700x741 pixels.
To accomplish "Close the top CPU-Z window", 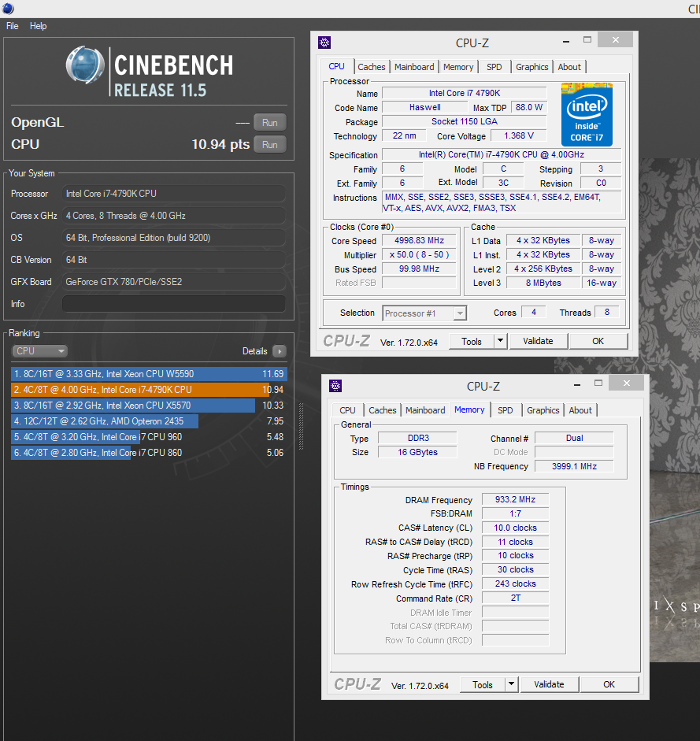I will pos(616,40).
